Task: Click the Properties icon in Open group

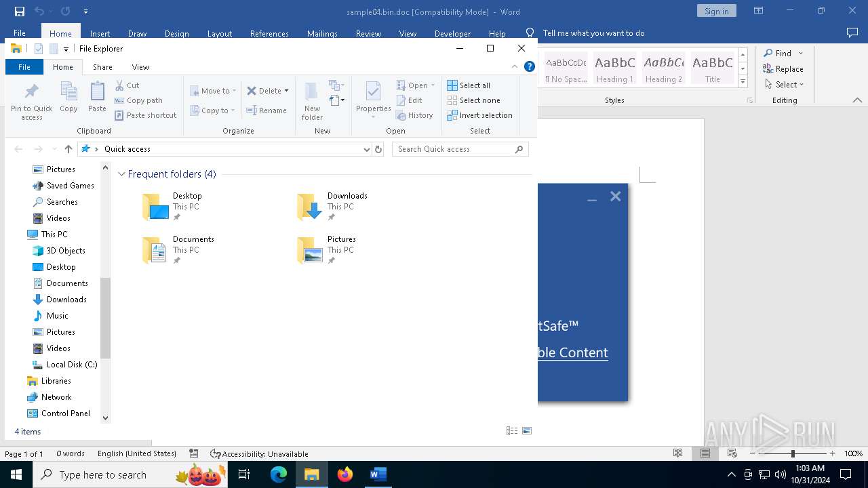Action: pos(373,91)
